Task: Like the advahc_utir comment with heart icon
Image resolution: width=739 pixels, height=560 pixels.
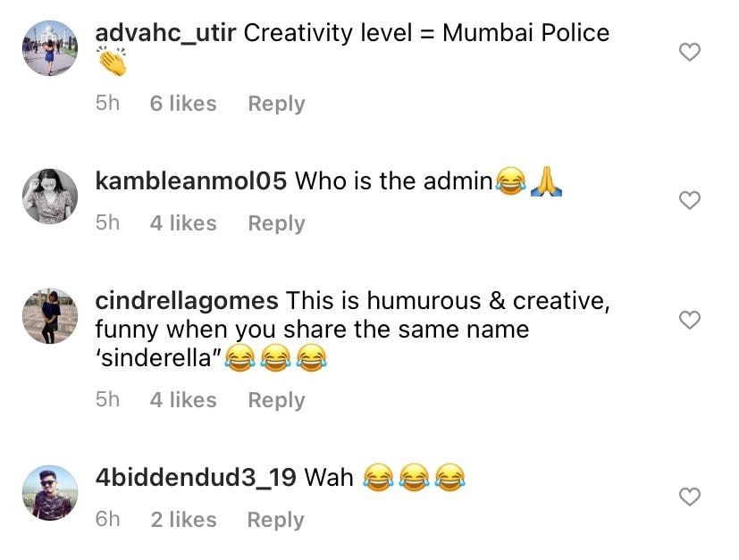Action: 690,52
